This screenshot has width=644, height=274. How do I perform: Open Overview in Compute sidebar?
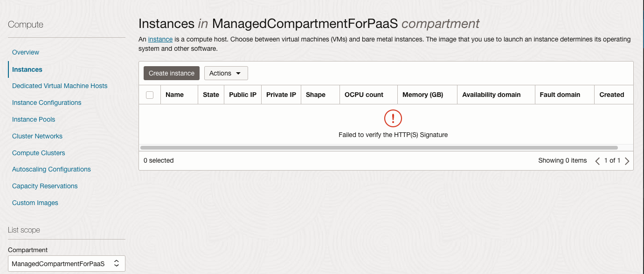coord(26,52)
